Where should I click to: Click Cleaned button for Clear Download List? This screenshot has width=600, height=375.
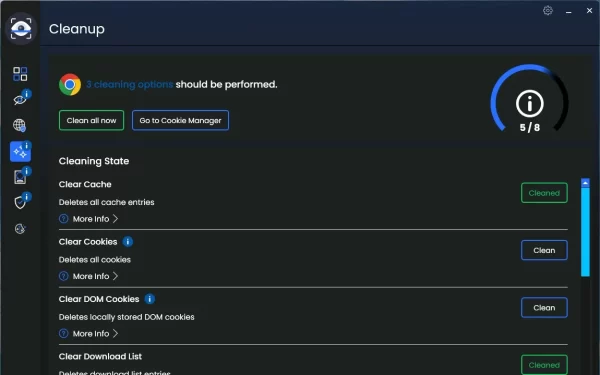click(x=544, y=365)
